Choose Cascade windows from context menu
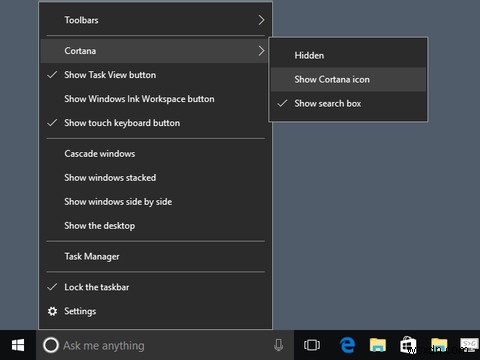Viewport: 480px width, 360px height. click(x=156, y=154)
